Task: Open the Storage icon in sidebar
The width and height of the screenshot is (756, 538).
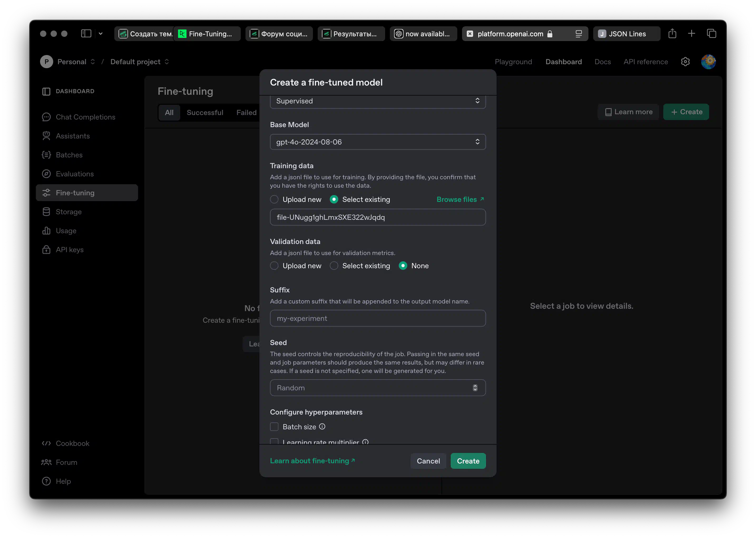Action: click(x=46, y=212)
